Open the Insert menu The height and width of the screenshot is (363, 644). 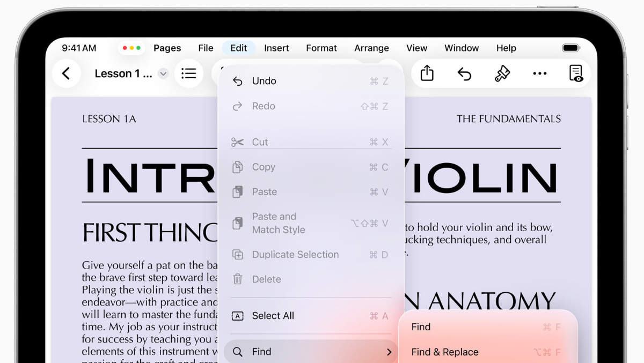pos(276,48)
